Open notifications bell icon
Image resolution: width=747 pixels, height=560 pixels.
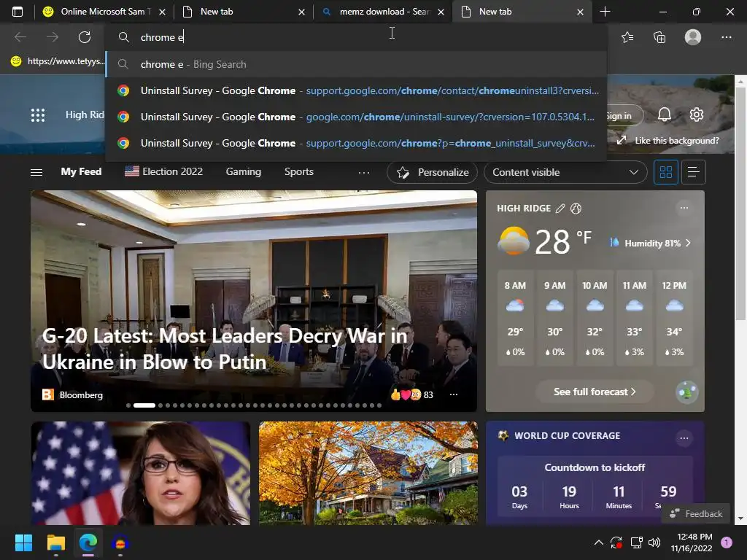665,114
